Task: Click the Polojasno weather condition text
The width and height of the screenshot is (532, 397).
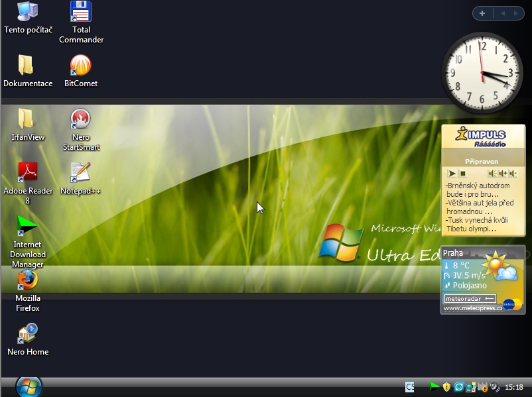Action: click(470, 286)
